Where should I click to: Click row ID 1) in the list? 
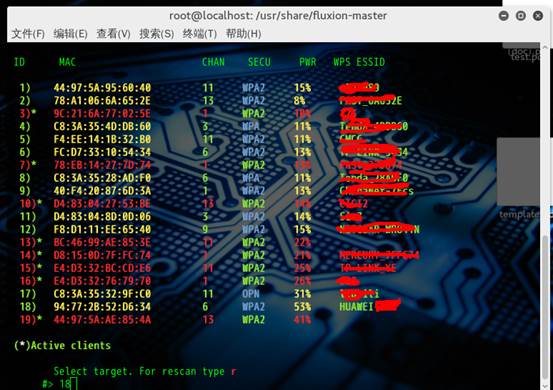tap(25, 87)
